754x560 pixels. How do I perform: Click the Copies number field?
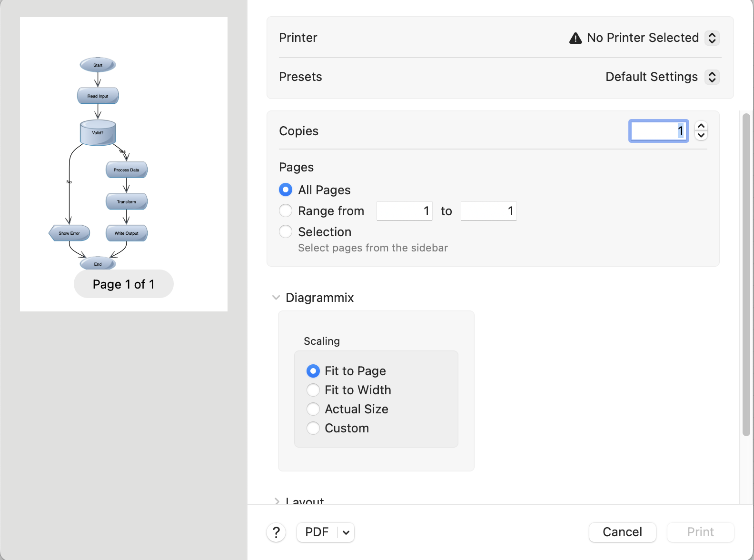pos(658,131)
